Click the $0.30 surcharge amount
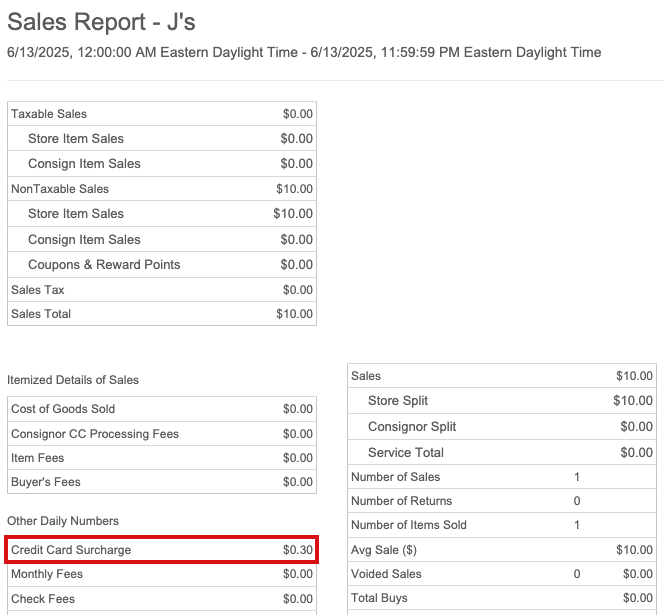The width and height of the screenshot is (664, 615). 297,550
